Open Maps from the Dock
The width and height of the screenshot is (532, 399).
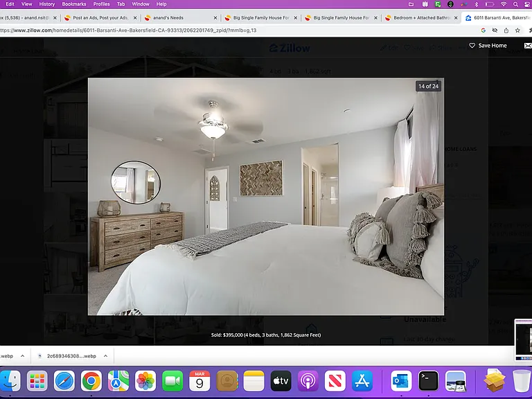click(118, 381)
